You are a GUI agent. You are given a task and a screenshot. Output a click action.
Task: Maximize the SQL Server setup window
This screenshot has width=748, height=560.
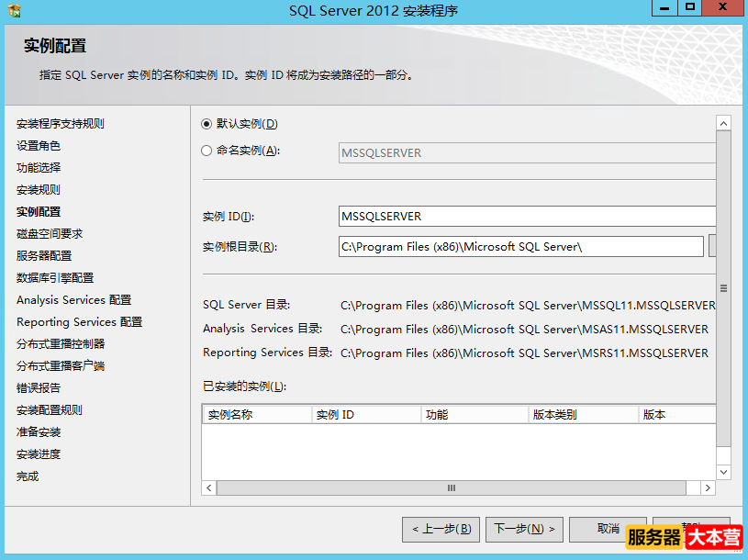[690, 8]
